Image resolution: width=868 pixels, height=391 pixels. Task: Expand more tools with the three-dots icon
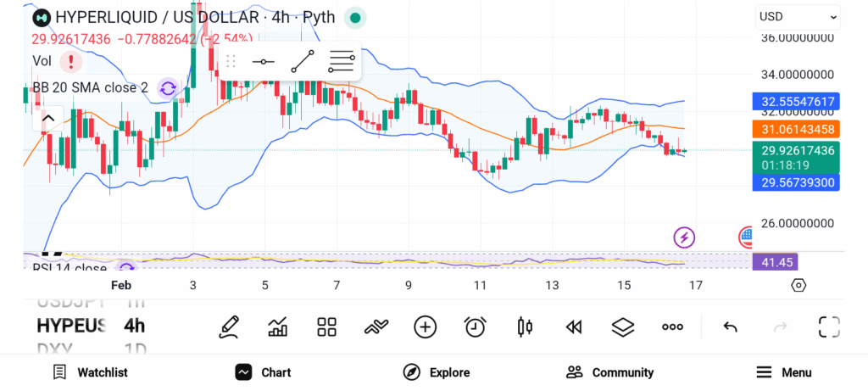pyautogui.click(x=672, y=327)
